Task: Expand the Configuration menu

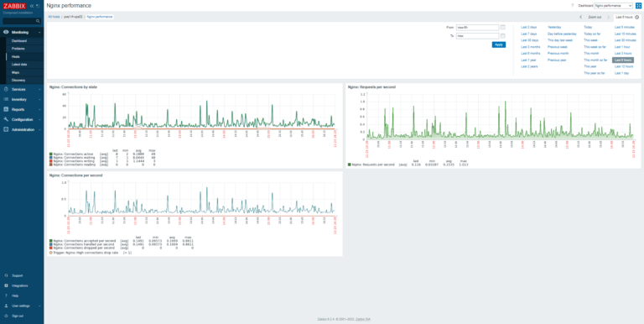Action: tap(39, 120)
